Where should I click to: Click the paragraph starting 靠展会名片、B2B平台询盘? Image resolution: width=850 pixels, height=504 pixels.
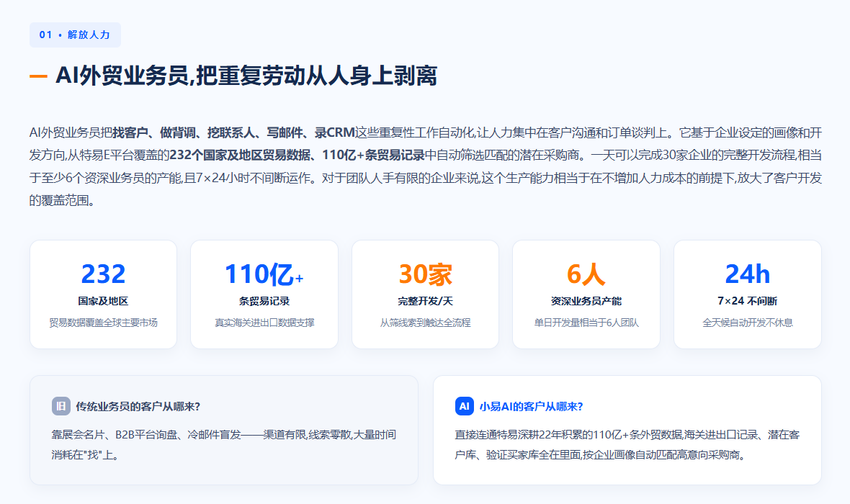(x=224, y=444)
